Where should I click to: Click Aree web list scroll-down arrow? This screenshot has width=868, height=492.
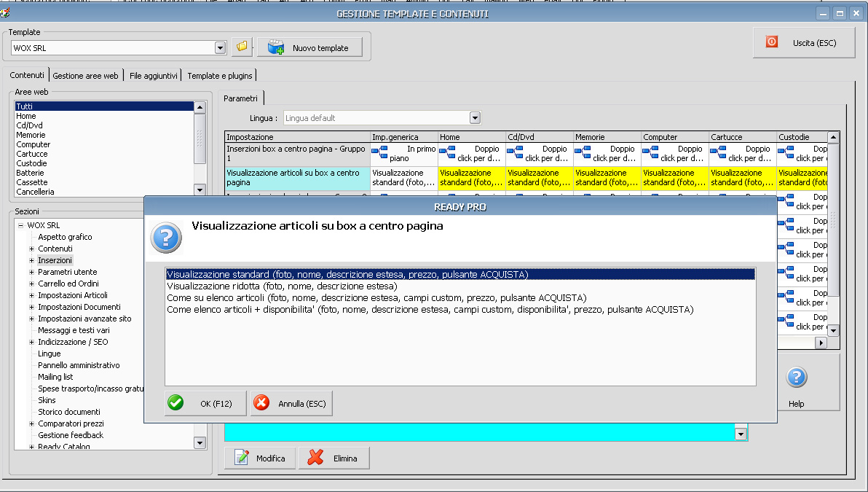tap(200, 190)
